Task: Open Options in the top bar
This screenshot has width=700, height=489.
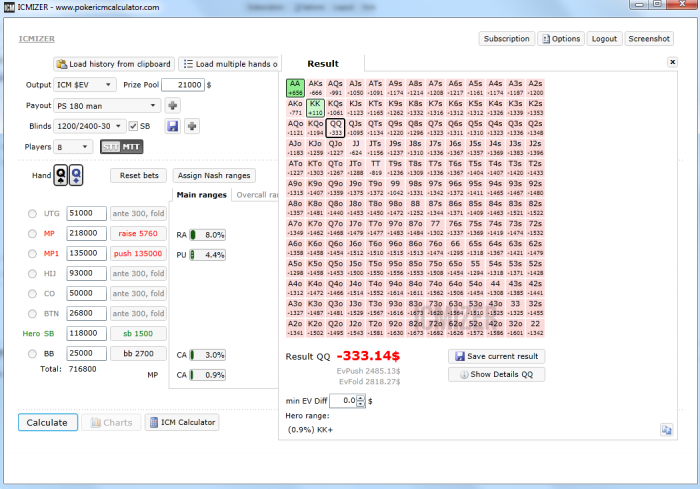Action: [x=561, y=39]
